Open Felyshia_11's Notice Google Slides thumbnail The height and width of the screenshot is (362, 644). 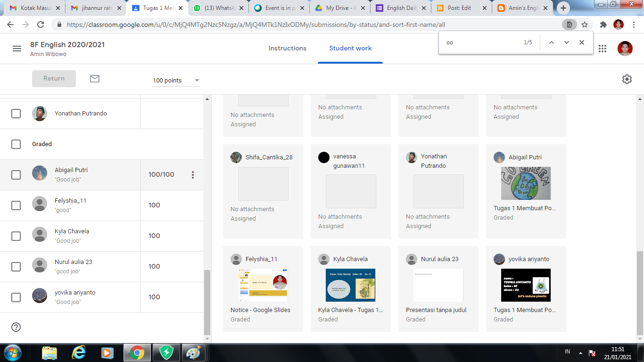pos(263,285)
